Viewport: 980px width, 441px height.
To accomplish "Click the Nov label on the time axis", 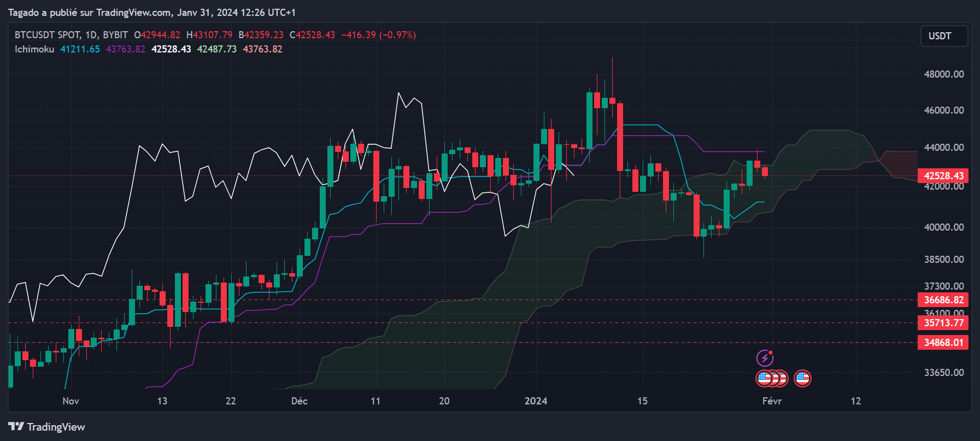I will coord(71,401).
